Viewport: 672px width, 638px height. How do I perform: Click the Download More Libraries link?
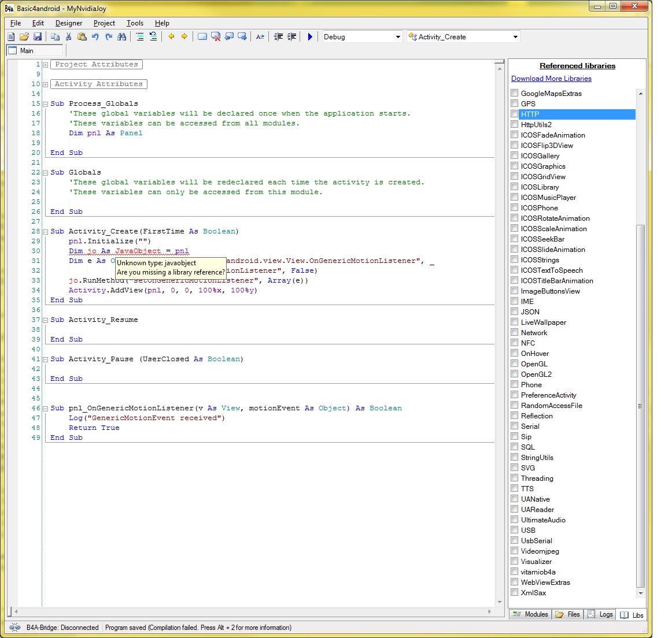551,79
